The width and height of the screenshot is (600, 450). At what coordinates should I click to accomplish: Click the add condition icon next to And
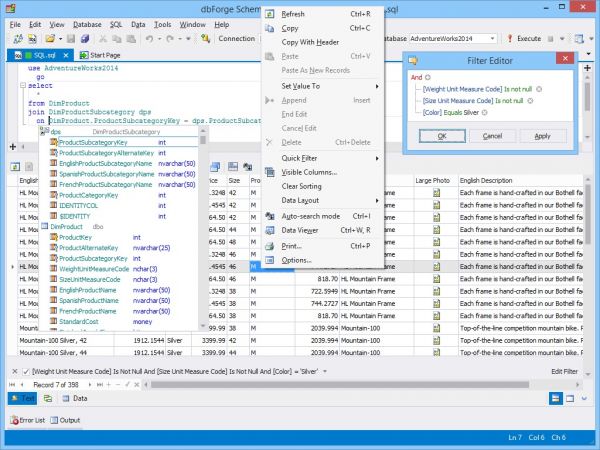[428, 76]
